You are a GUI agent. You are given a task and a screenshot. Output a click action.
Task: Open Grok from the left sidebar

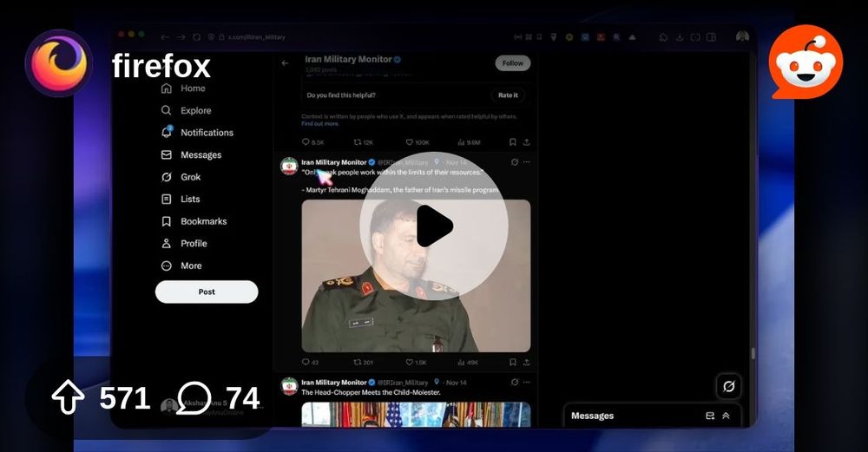coord(181,177)
